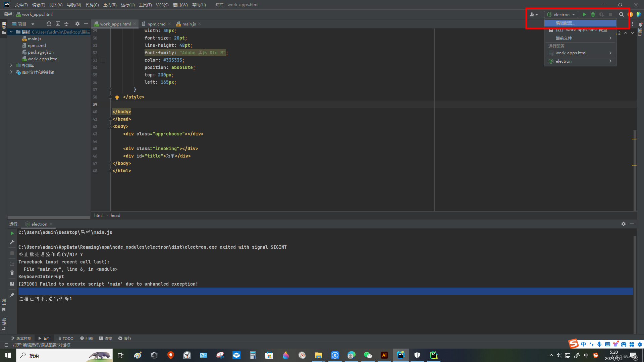Clear console output with the trash icon
644x362 pixels.
[12, 273]
